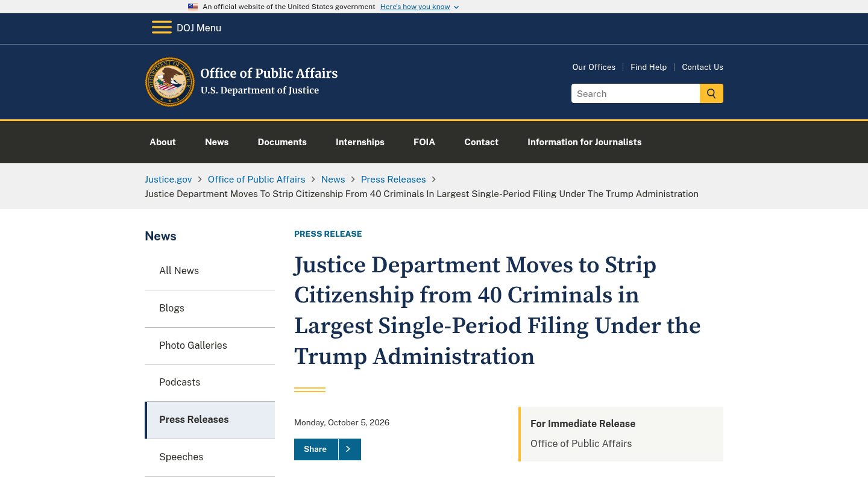Image resolution: width=868 pixels, height=488 pixels.
Task: Click the sidebar News heading
Action: coord(160,236)
